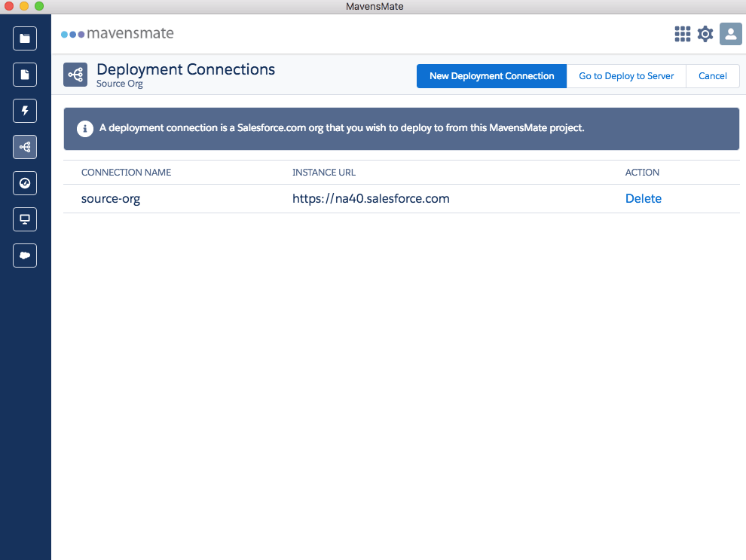The width and height of the screenshot is (746, 560).
Task: Select the source-org connection name
Action: pyautogui.click(x=111, y=199)
